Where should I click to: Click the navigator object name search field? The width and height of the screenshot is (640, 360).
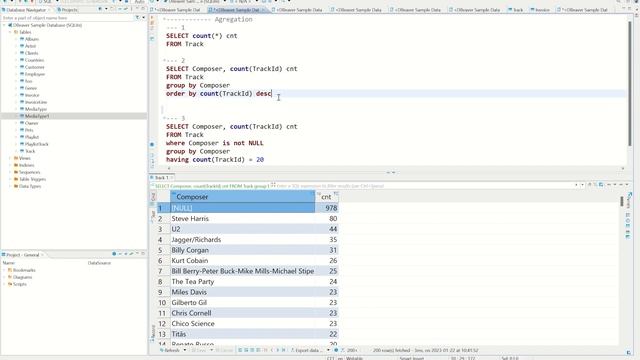[x=68, y=18]
